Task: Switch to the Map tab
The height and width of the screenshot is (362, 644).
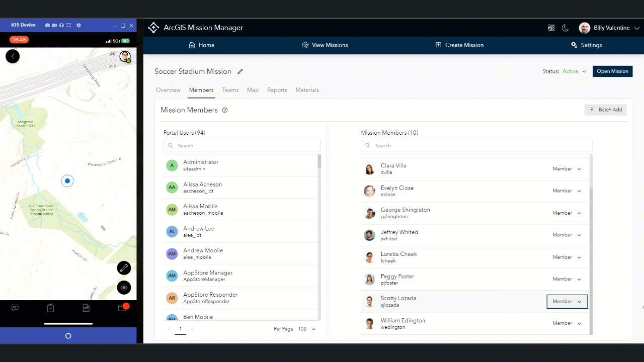Action: pos(253,90)
